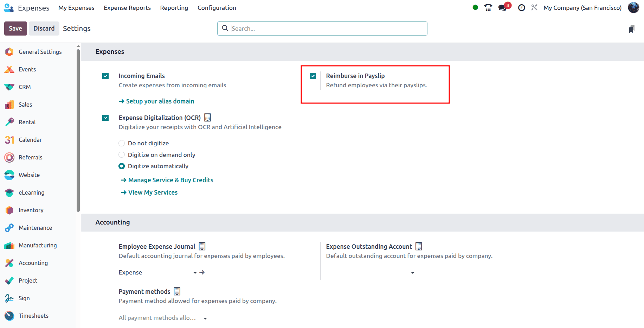Open the messaging conversations icon with badge
The width and height of the screenshot is (644, 328).
click(x=502, y=7)
